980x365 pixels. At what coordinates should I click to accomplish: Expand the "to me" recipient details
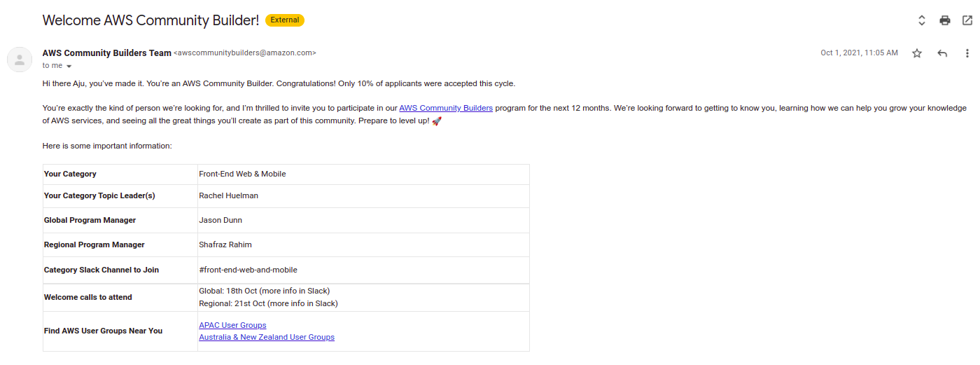(69, 66)
